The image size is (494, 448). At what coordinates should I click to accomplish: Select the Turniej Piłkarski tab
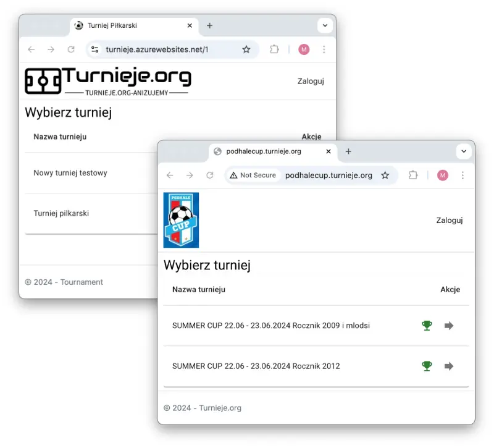[x=134, y=26]
